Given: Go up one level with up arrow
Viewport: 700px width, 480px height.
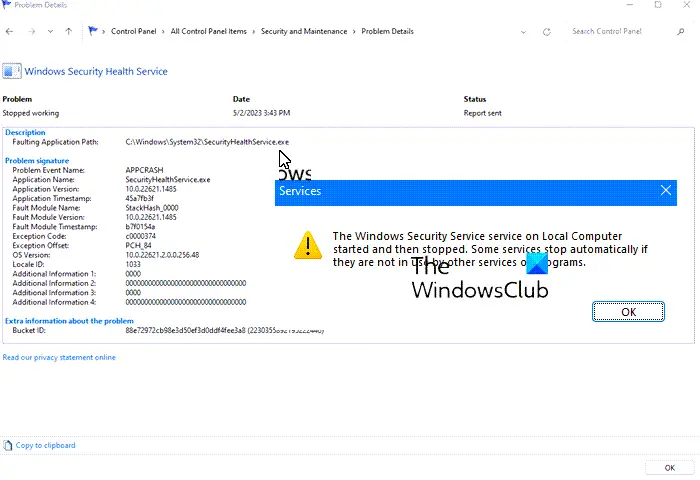Looking at the screenshot, I should pos(68,32).
